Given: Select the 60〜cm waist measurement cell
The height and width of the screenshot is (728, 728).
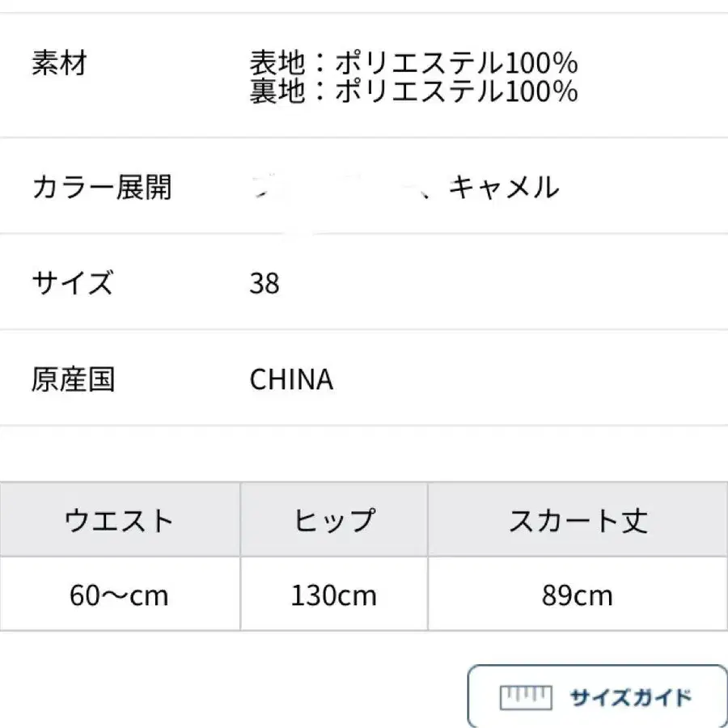Looking at the screenshot, I should (119, 596).
